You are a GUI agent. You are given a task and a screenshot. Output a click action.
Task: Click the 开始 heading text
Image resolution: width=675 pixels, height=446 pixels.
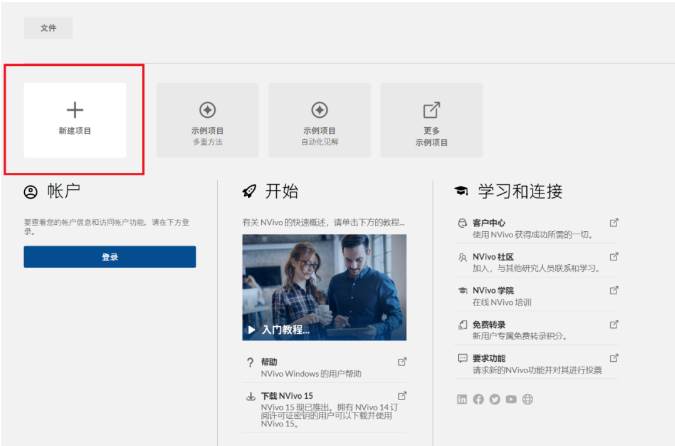tap(282, 191)
